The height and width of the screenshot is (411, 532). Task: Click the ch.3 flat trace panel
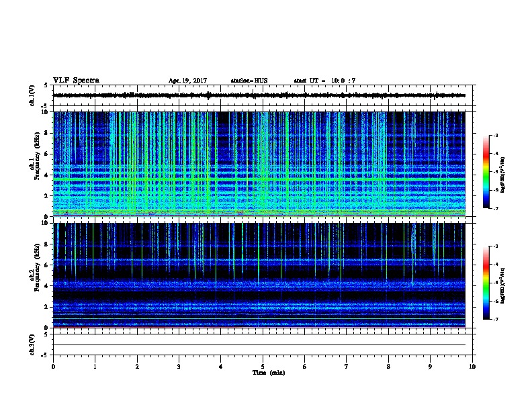tap(263, 345)
